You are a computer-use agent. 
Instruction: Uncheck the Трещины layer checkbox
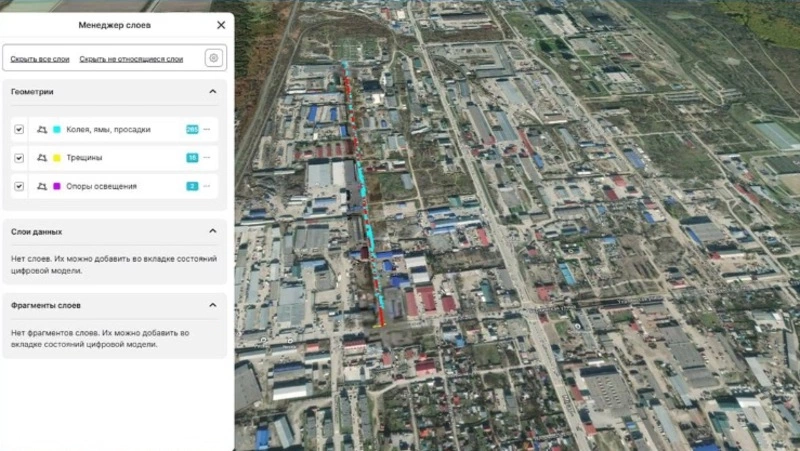tap(19, 158)
